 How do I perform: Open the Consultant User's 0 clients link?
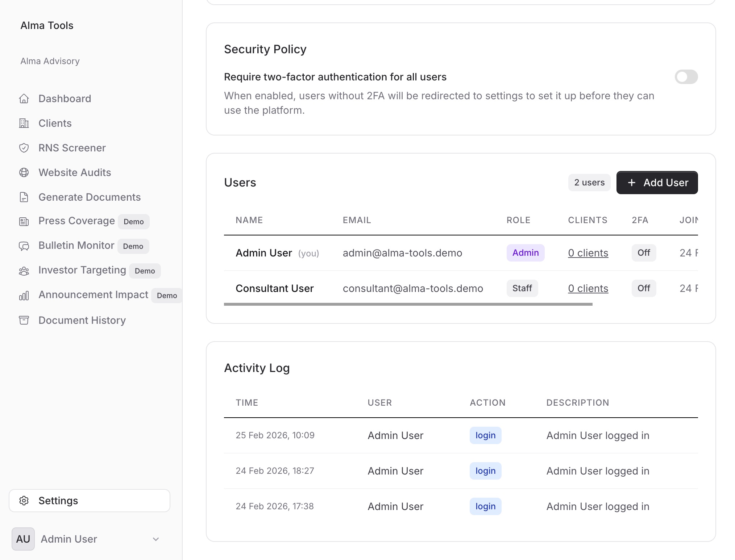(x=588, y=288)
